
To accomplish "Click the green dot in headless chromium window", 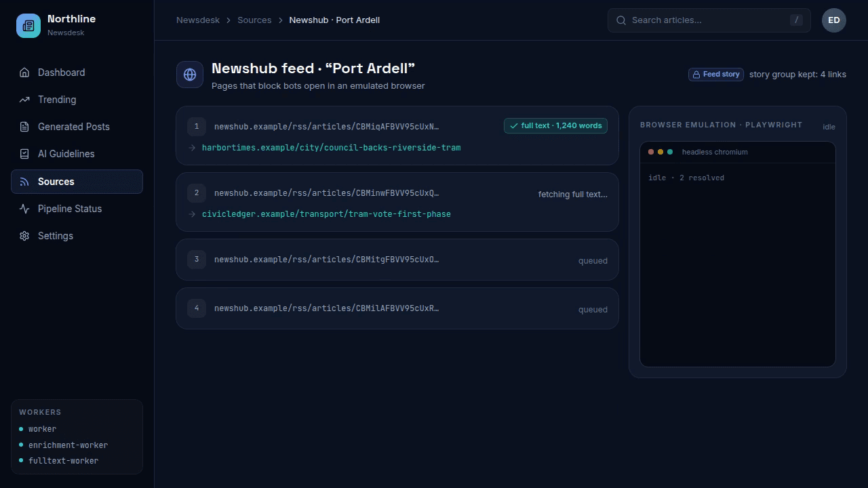I will [670, 152].
